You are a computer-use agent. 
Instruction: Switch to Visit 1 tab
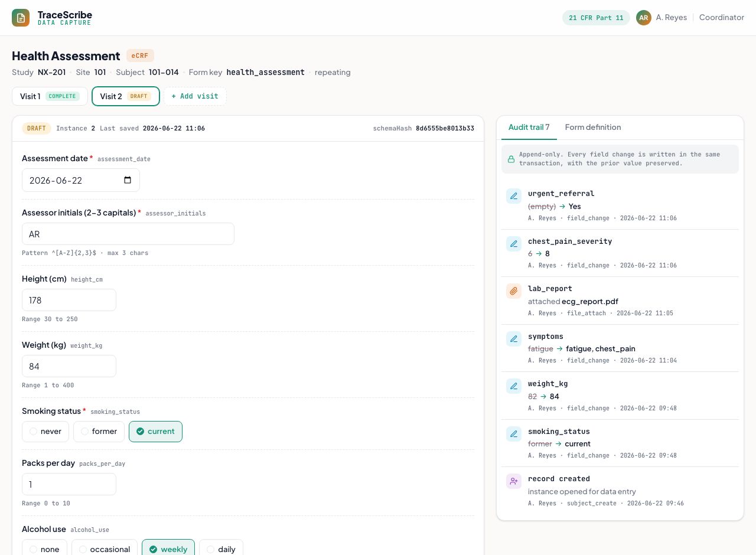pos(50,96)
